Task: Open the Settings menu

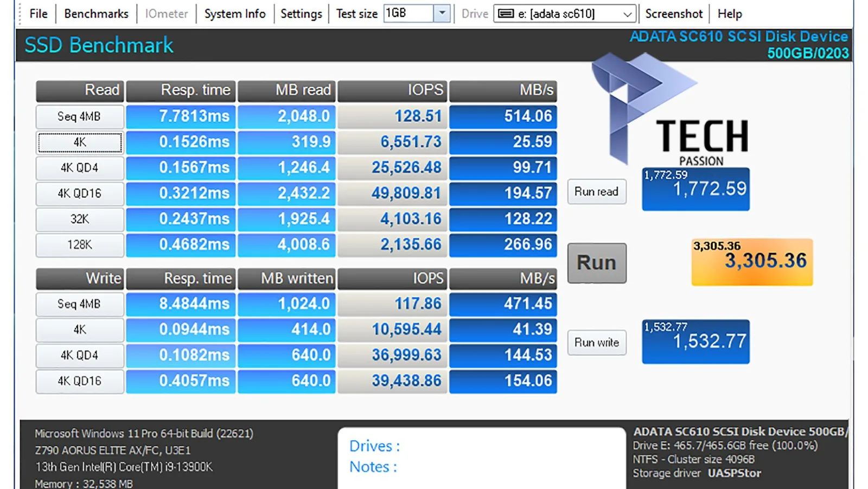Action: tap(301, 14)
